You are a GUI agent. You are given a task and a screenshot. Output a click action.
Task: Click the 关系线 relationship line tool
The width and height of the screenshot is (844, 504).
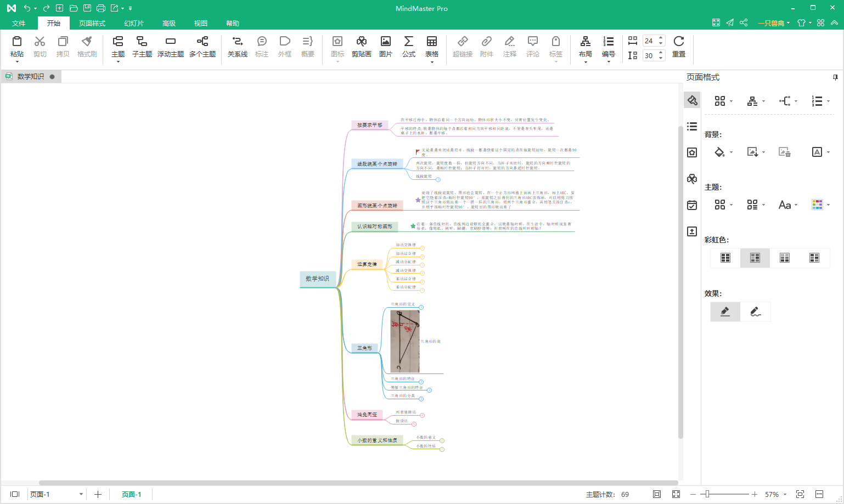[x=237, y=47]
